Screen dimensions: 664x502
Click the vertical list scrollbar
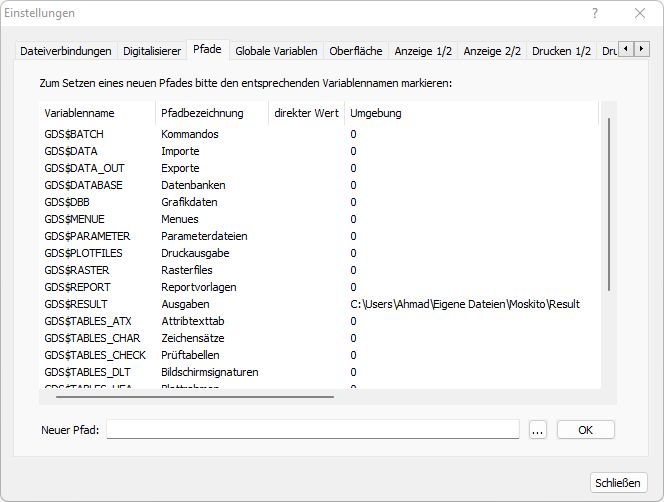[608, 200]
